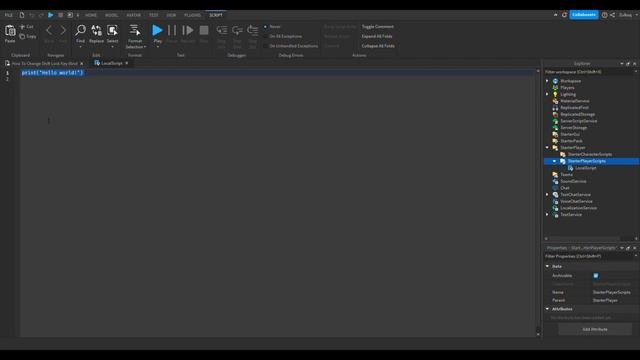Click the Select icon in the Edit group
The image size is (640, 360).
pos(112,30)
